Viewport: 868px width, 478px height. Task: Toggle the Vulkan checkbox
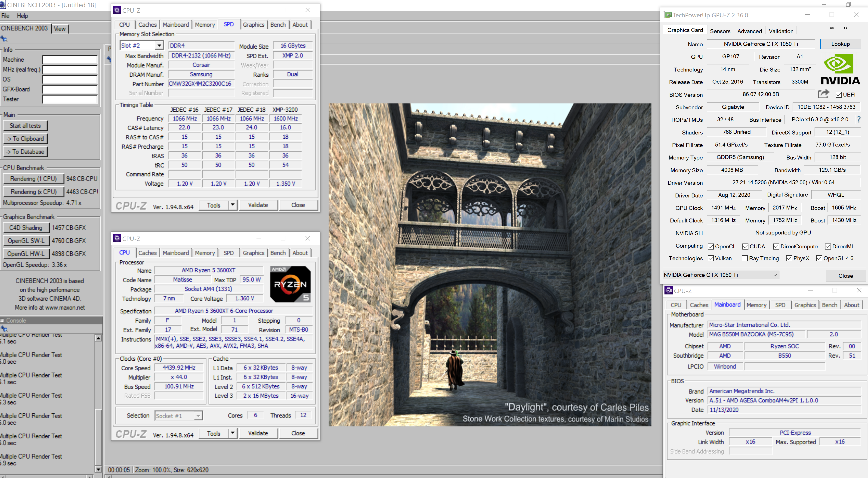coord(711,258)
